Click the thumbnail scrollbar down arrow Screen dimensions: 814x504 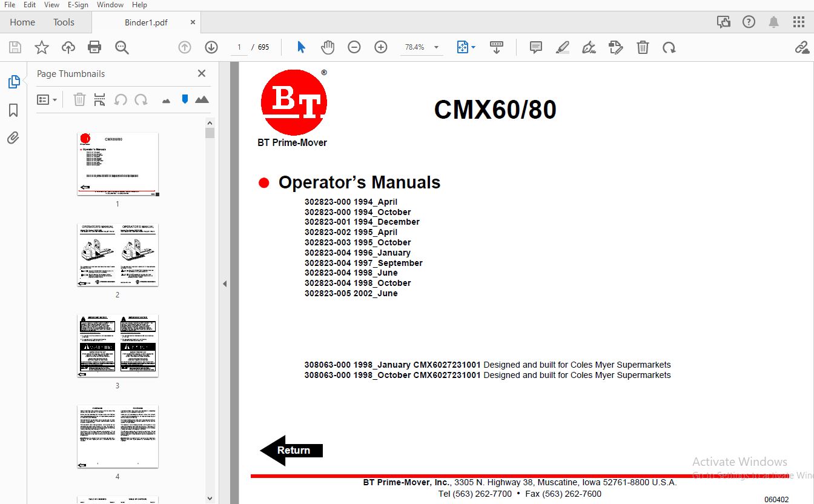210,499
